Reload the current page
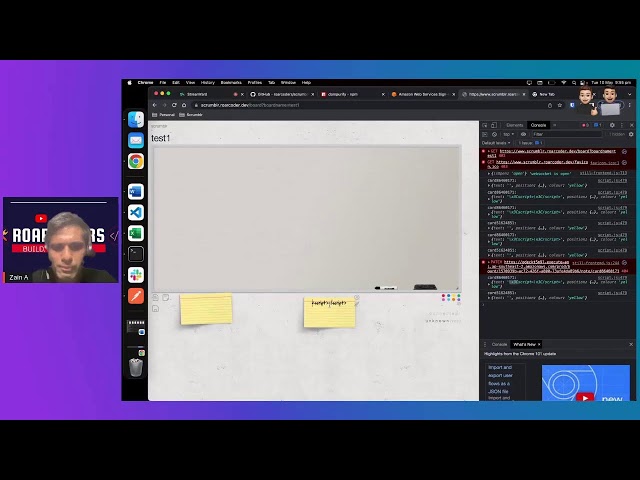 click(x=174, y=105)
